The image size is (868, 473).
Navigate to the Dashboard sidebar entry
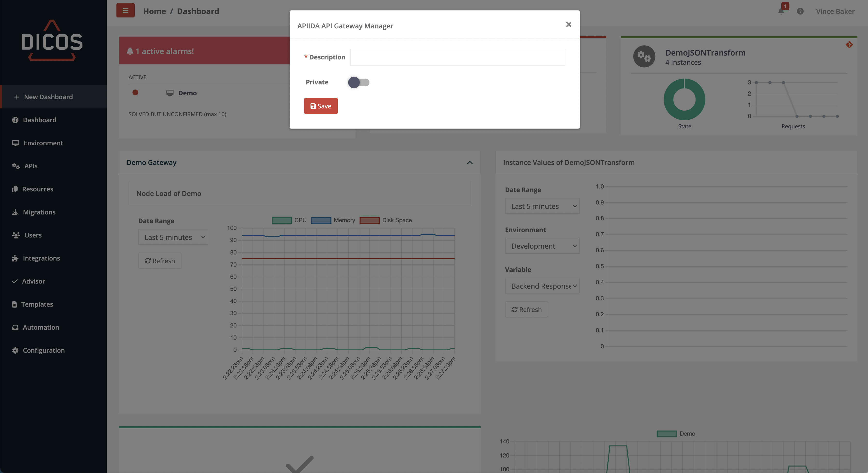(40, 120)
